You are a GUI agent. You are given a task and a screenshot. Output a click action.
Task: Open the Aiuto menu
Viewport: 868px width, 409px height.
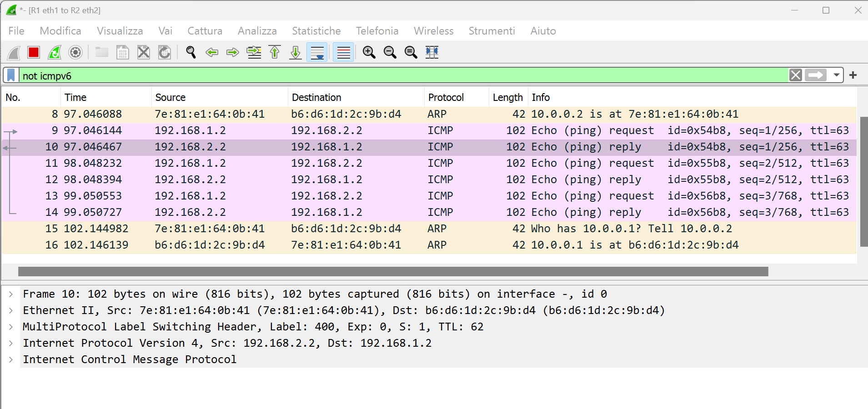pyautogui.click(x=543, y=31)
